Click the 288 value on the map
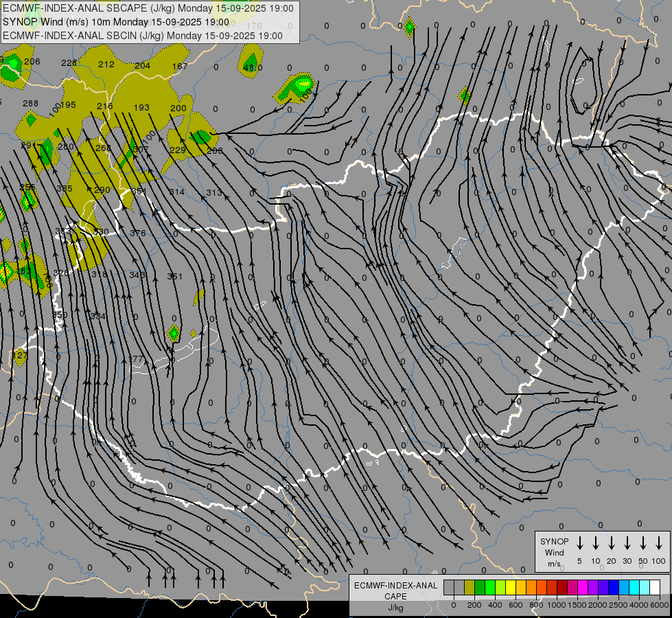This screenshot has height=618, width=672. [x=30, y=104]
